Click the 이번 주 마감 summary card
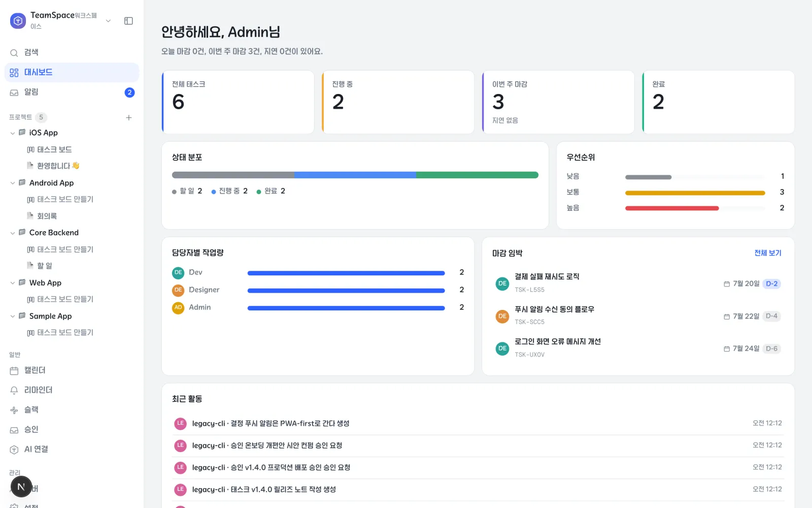Image resolution: width=812 pixels, height=508 pixels. [x=558, y=102]
